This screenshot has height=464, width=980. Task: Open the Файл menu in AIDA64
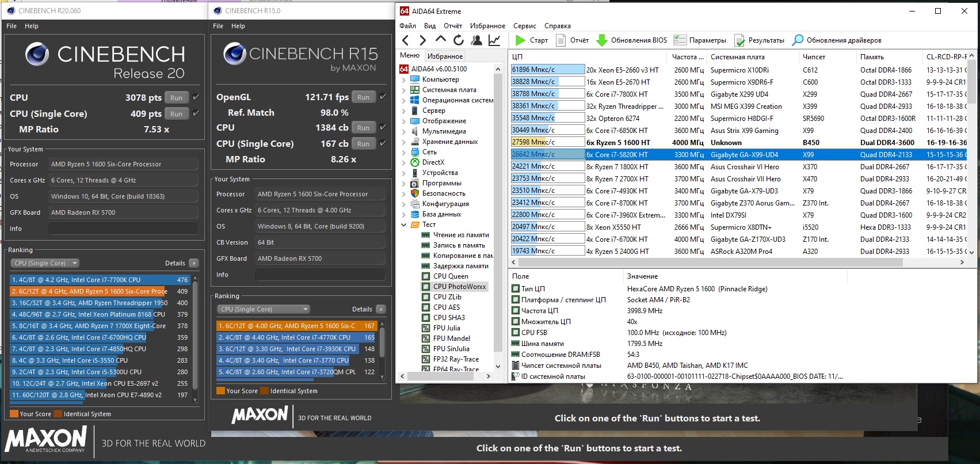(x=408, y=26)
